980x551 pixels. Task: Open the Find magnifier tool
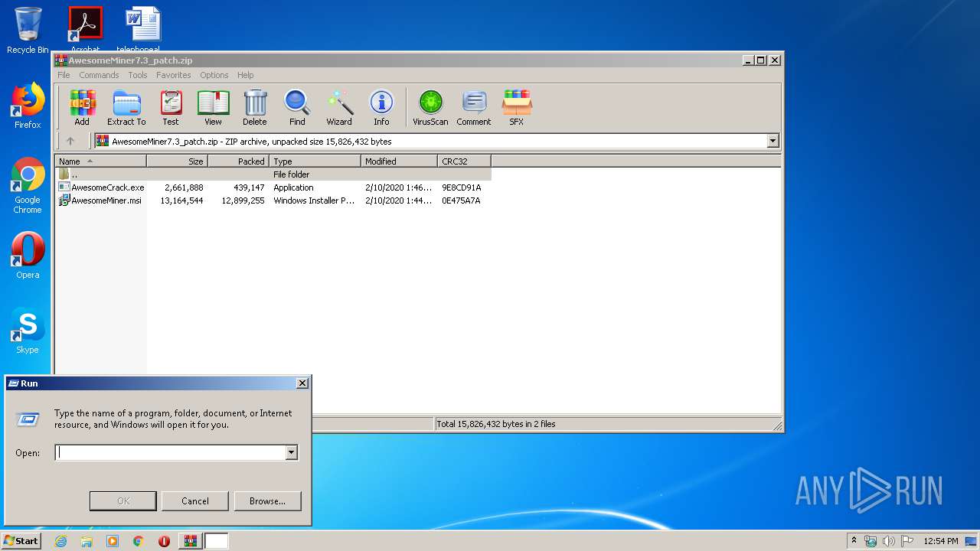(297, 107)
